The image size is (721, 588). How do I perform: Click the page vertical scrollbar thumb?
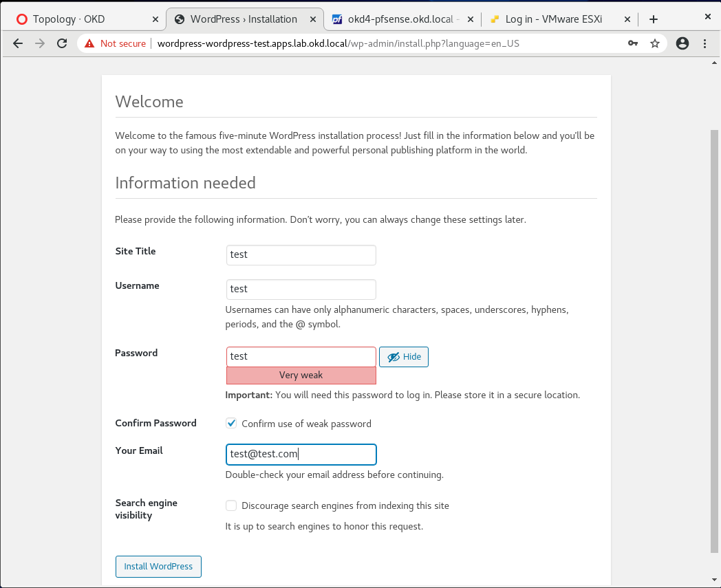pyautogui.click(x=714, y=341)
